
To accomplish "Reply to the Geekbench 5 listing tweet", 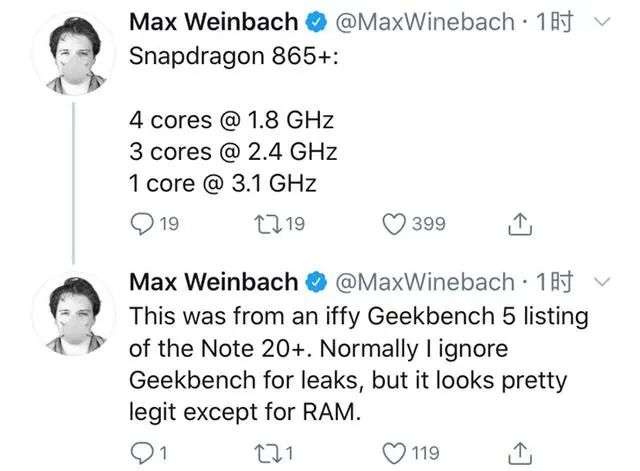I will click(141, 453).
